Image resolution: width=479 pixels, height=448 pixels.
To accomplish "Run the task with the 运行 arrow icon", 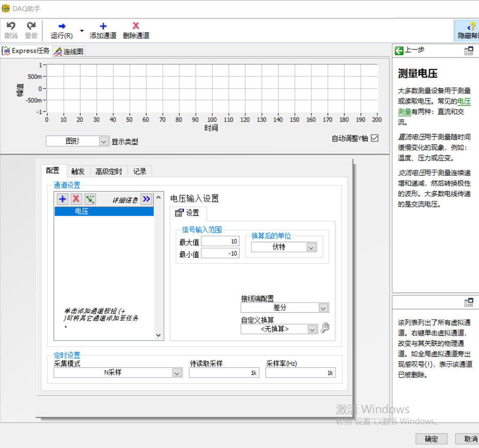I will [x=61, y=26].
